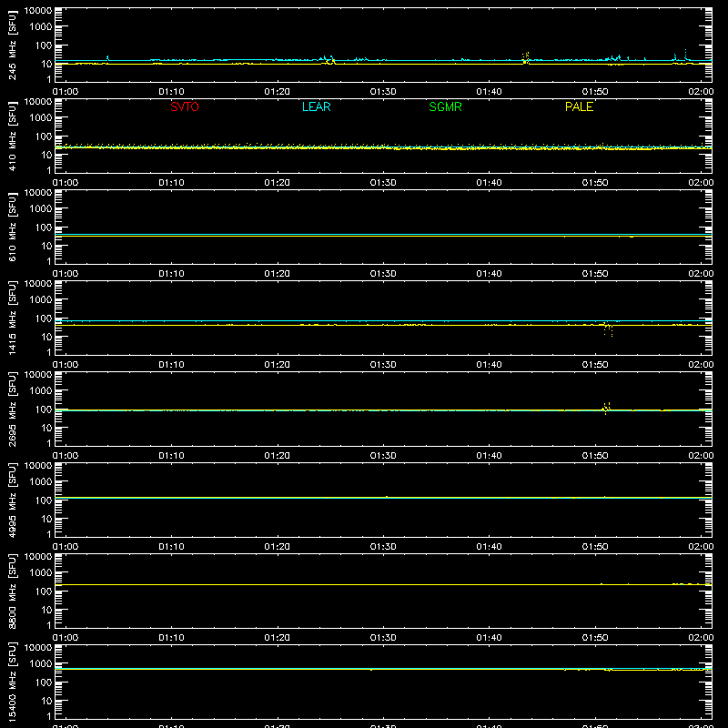Viewport: 728px width, 728px height.
Task: Select the 8800 MHz [SFU] axis title
Action: [12, 591]
